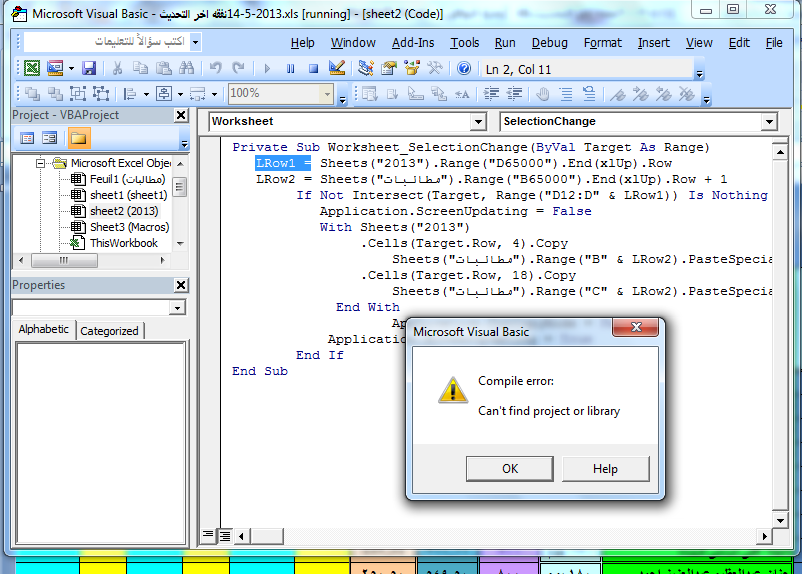Close the Compile error dialog with red X
The image size is (802, 574).
[x=635, y=327]
